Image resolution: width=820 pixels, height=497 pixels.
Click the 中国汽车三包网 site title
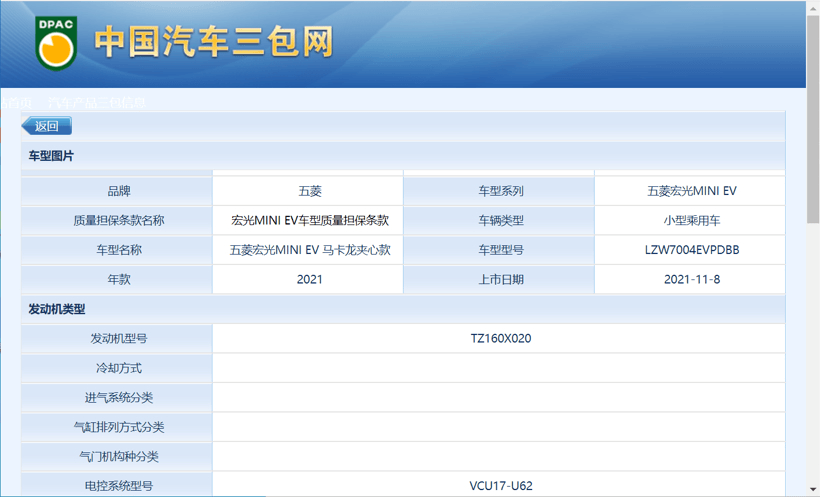[x=213, y=41]
